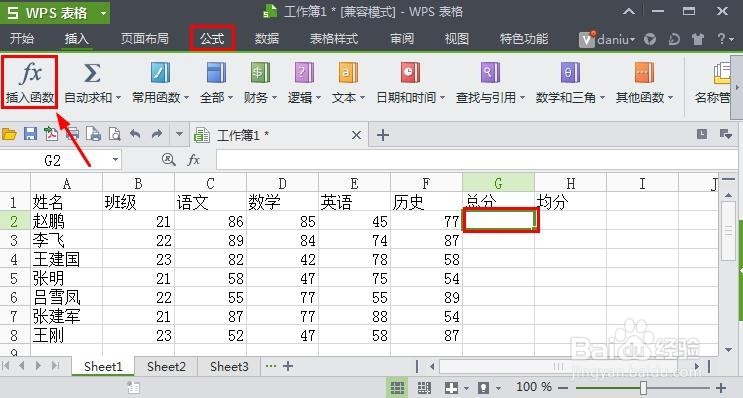Expand the 数学和三角 dropdown arrow
The image size is (743, 398).
602,98
